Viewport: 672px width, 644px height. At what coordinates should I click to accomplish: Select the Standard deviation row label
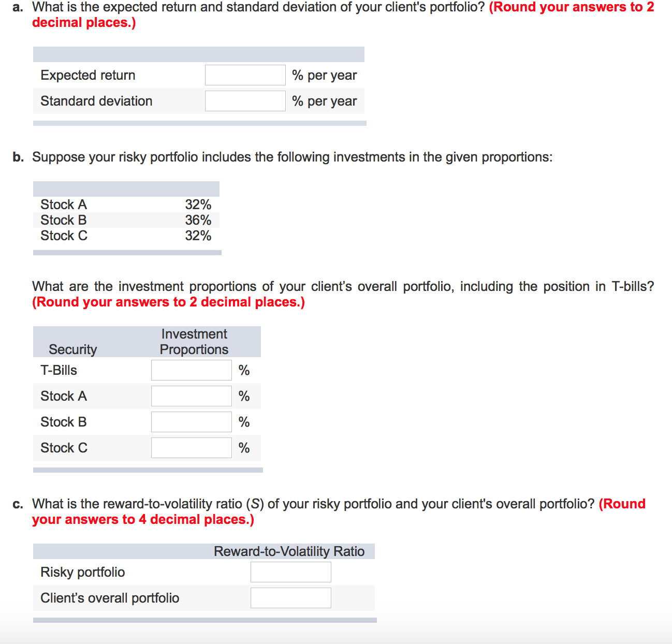[x=96, y=100]
